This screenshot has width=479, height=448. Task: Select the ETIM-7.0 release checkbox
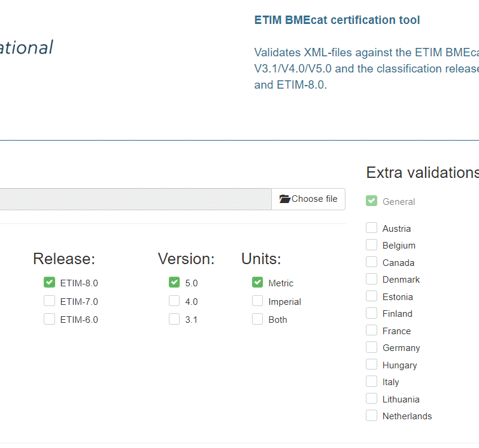(49, 301)
